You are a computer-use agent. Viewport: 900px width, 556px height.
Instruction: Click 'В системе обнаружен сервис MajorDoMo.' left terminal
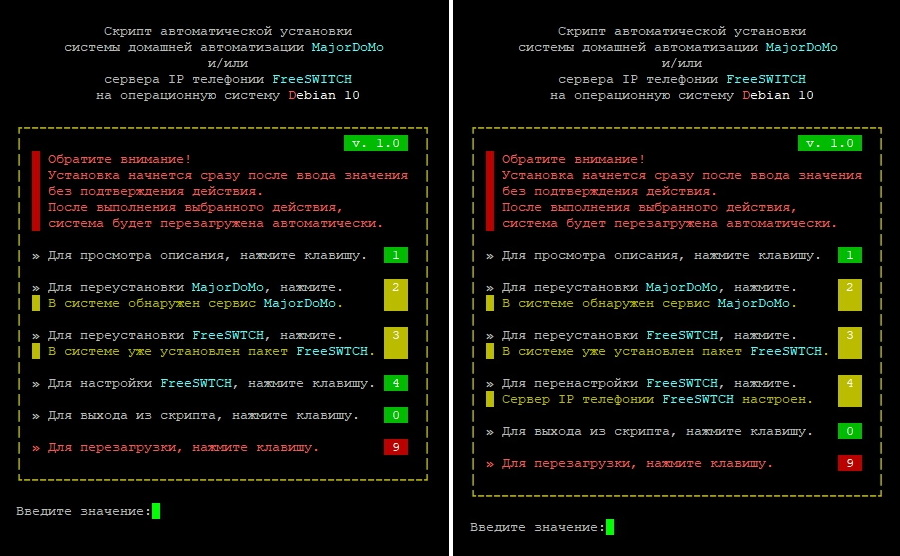point(195,303)
